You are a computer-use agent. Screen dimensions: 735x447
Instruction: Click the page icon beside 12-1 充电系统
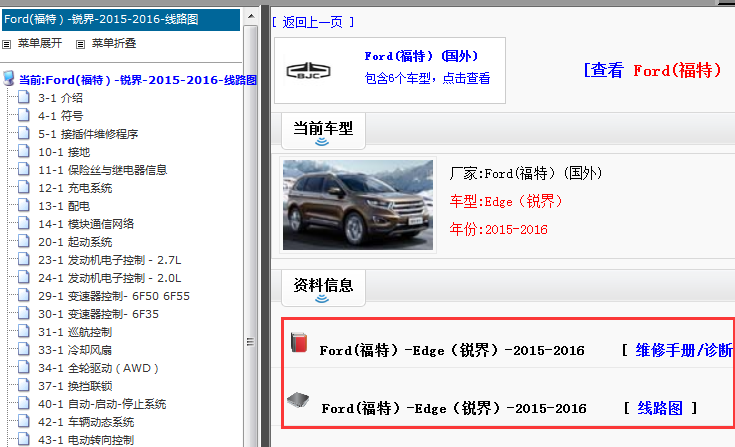23,187
